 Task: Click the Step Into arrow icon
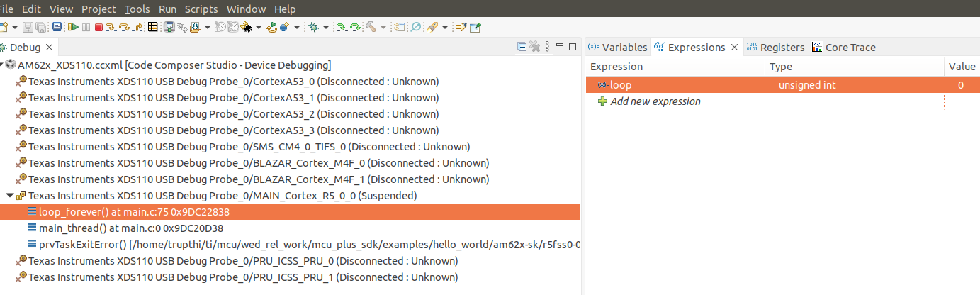pyautogui.click(x=112, y=27)
